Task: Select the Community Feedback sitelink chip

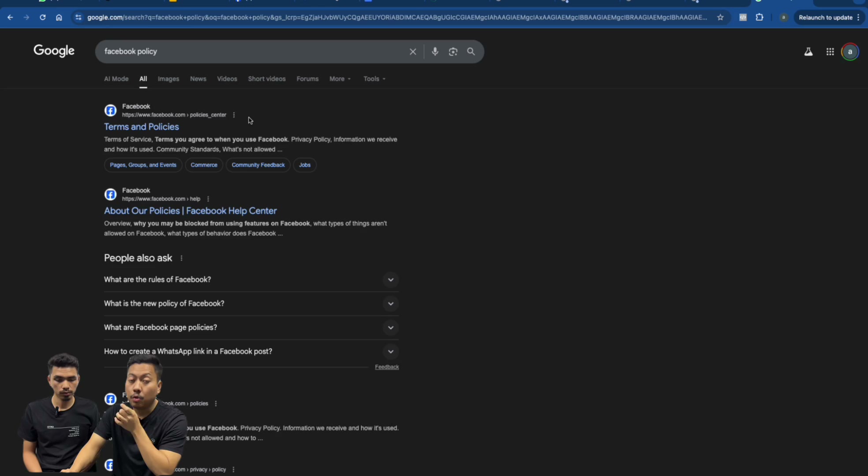Action: coord(258,165)
